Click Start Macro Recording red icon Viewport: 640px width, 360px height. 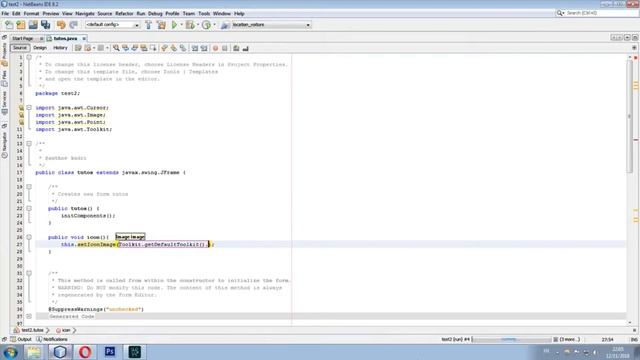(x=216, y=48)
